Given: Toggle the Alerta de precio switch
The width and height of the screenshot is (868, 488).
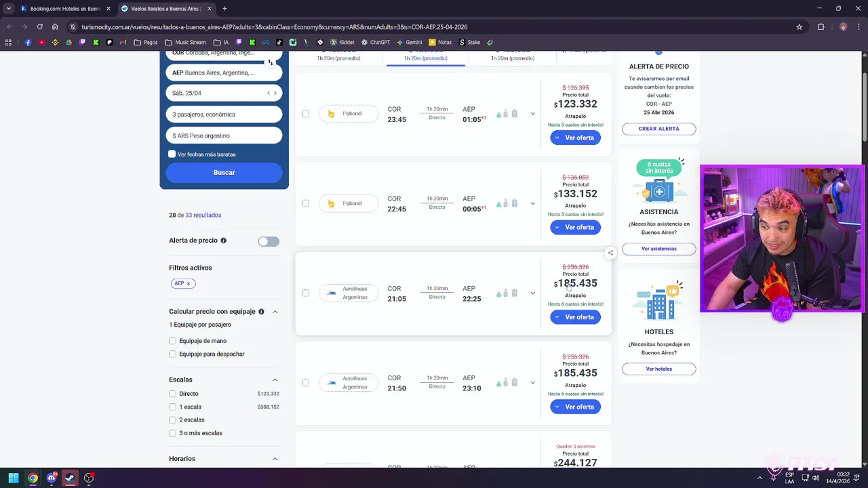Looking at the screenshot, I should (269, 241).
